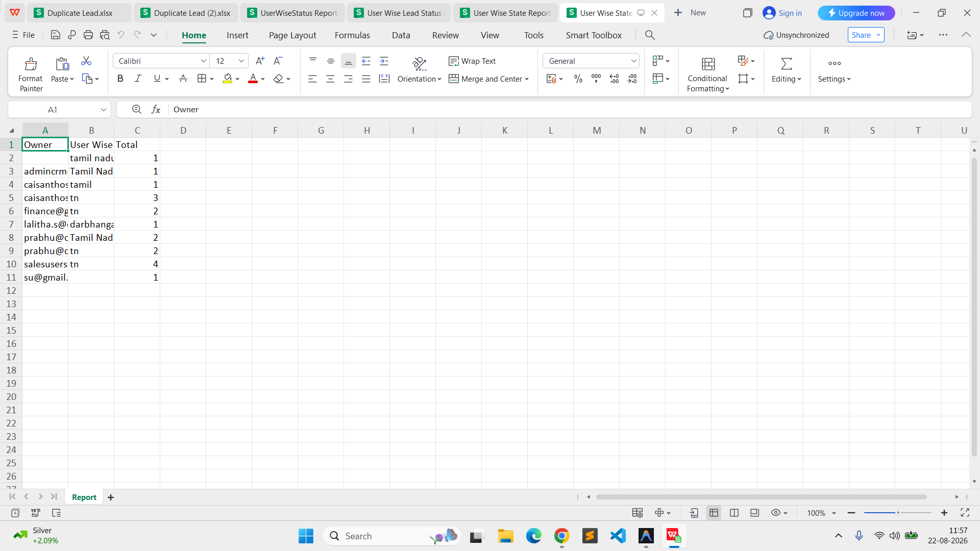Click the Percent style icon
Screen dimensions: 980x551
(578, 79)
